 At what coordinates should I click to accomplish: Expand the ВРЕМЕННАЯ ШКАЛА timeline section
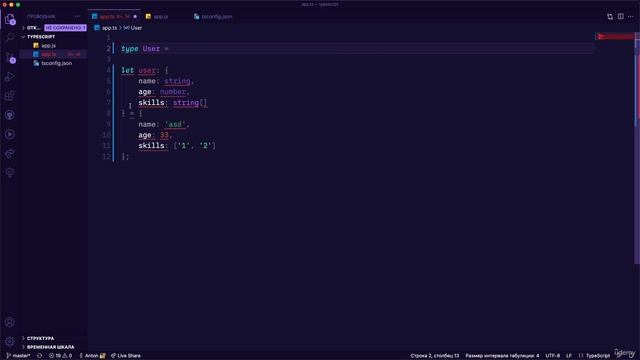(50, 347)
